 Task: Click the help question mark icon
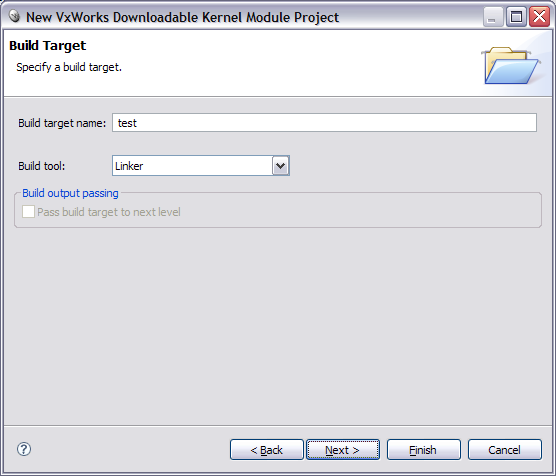click(x=24, y=449)
